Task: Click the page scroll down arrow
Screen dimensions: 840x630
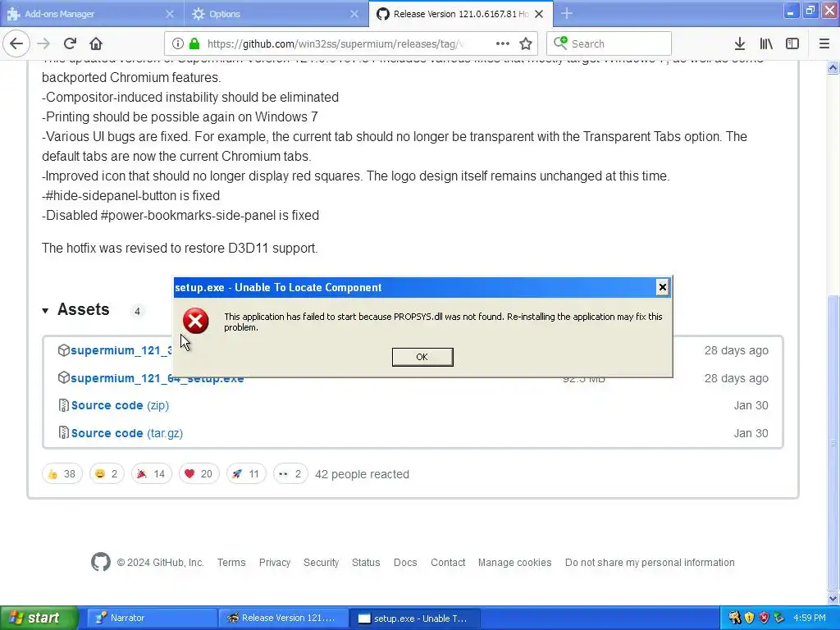Action: tap(833, 598)
